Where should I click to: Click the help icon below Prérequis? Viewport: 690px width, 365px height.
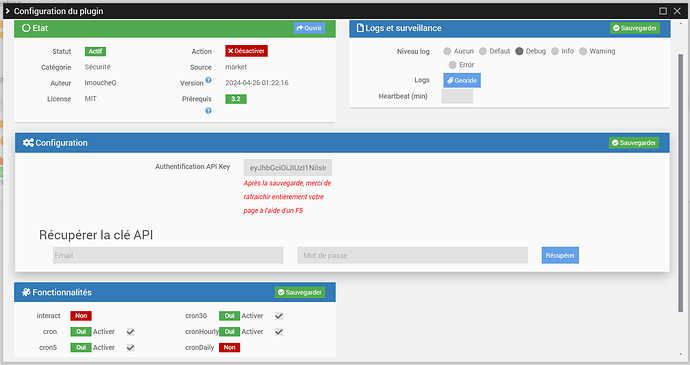point(209,111)
